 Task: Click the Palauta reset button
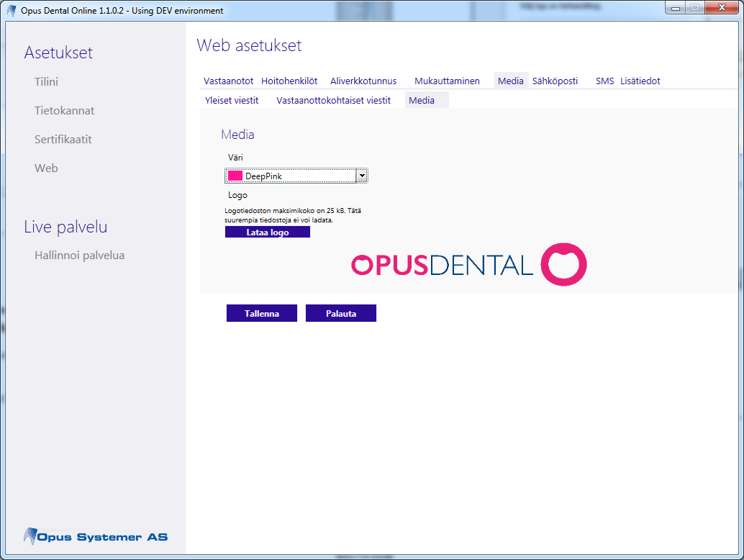coord(340,313)
